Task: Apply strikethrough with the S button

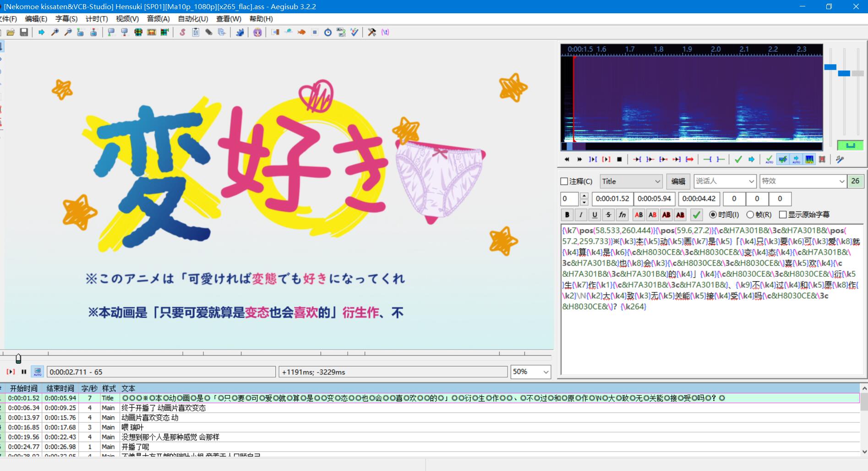Action: pos(608,214)
